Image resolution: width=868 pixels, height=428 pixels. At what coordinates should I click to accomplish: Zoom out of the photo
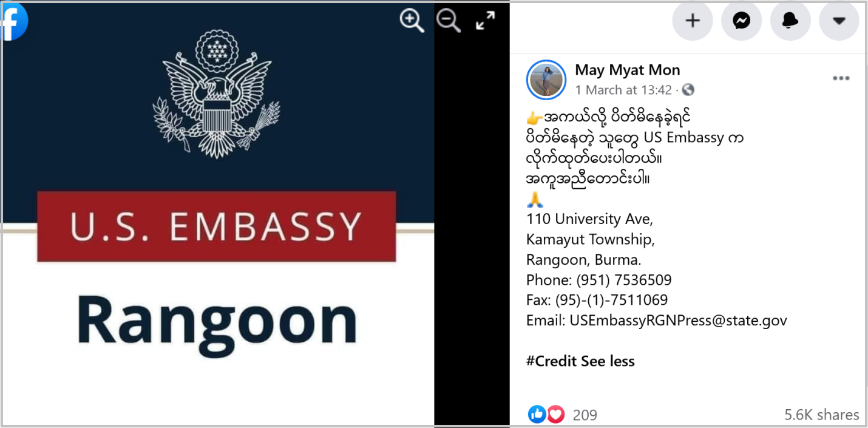pos(449,21)
